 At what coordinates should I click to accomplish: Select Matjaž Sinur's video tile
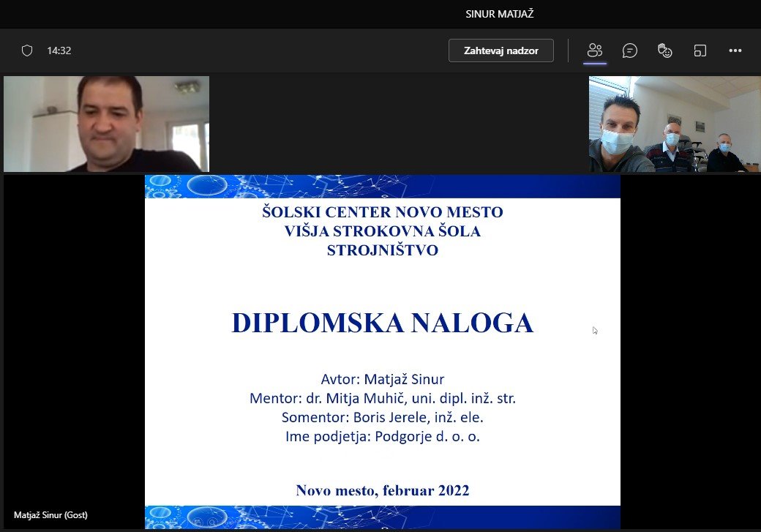point(106,124)
